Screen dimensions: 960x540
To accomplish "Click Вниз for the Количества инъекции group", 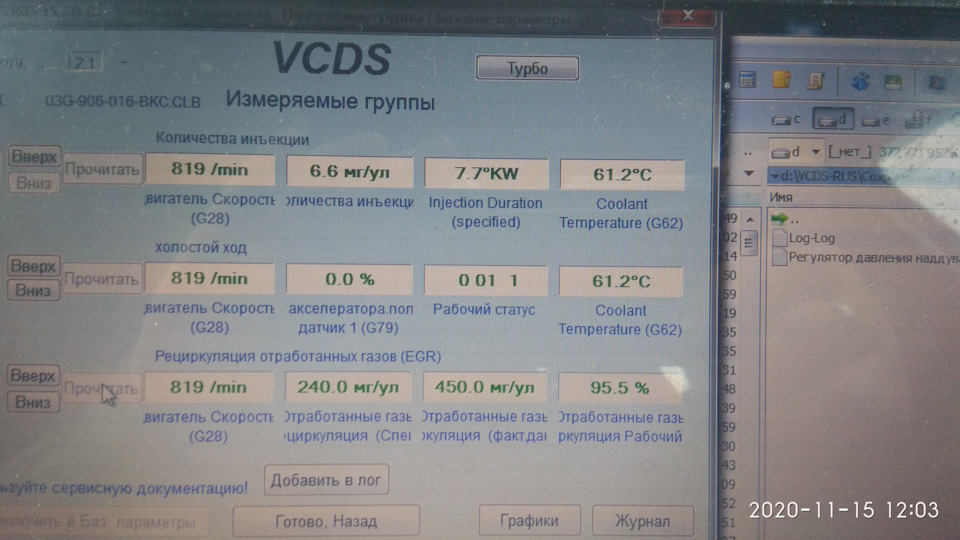I will [x=34, y=182].
